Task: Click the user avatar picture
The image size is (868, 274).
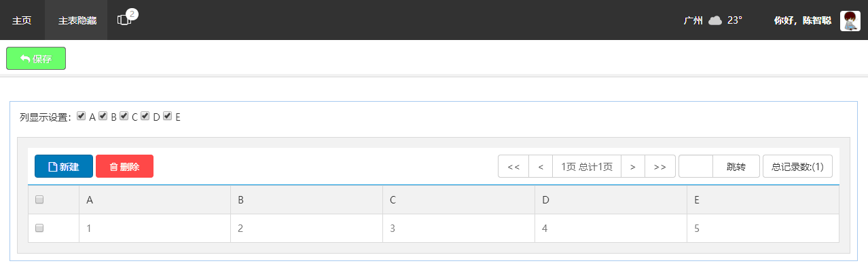Action: [x=850, y=20]
